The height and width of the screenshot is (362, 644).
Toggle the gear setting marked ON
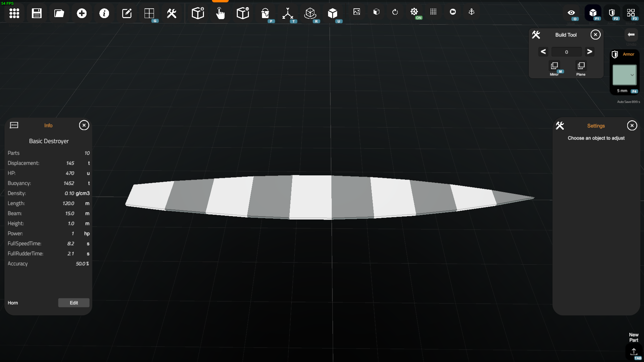pos(414,12)
